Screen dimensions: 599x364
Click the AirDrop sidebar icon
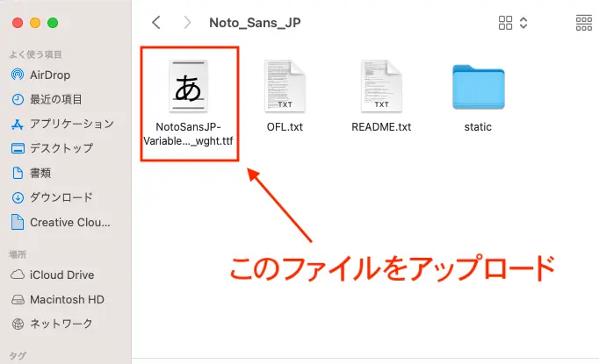pyautogui.click(x=18, y=75)
